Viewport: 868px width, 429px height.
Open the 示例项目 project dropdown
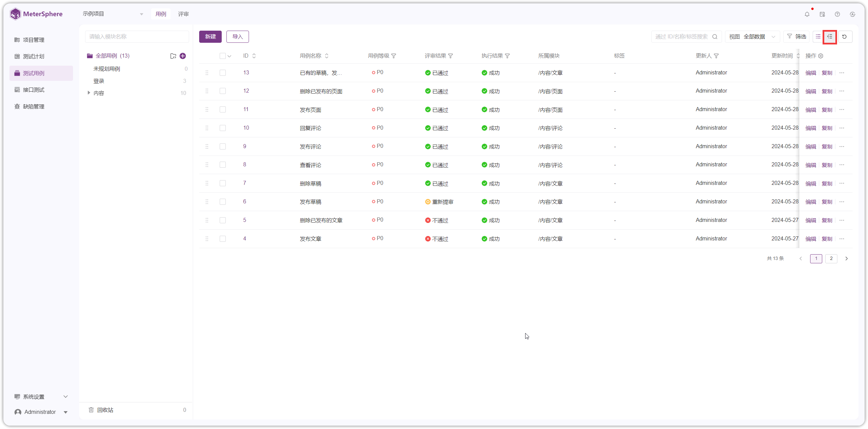click(x=113, y=14)
